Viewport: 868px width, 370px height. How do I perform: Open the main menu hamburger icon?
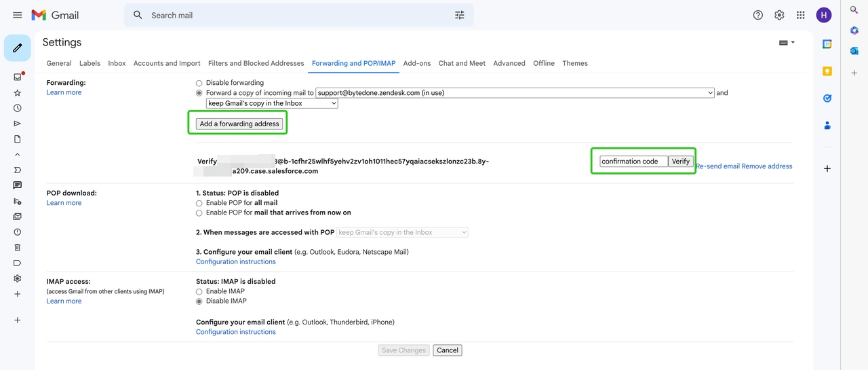(x=18, y=15)
